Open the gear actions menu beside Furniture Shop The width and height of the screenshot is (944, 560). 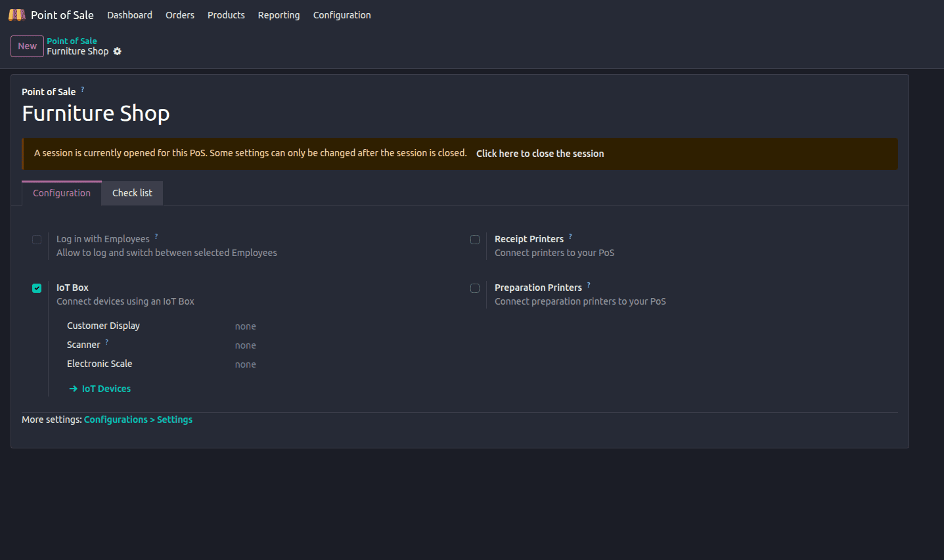tap(118, 51)
